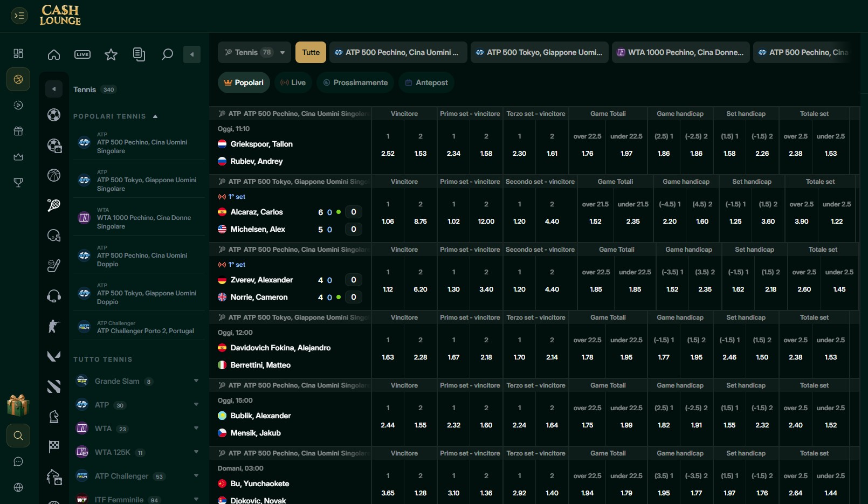Open ATP Challenger Porto 2, Portugal link
Image resolution: width=868 pixels, height=504 pixels.
point(139,327)
